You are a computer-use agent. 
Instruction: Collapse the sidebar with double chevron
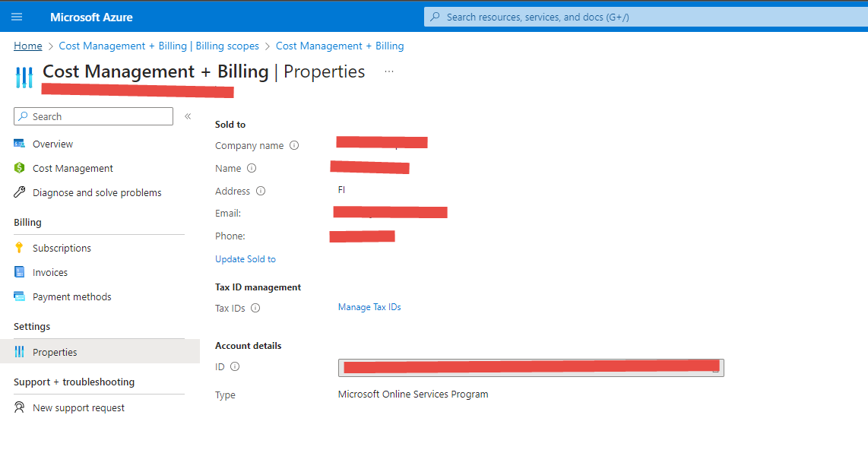pos(188,116)
